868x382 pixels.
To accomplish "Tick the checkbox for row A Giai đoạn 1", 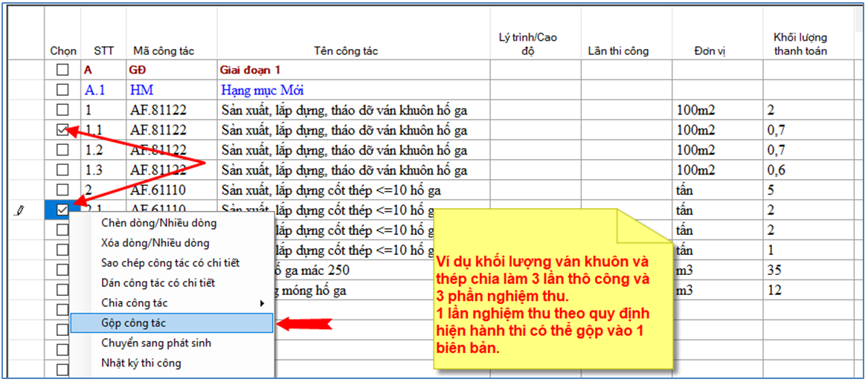I will (x=62, y=70).
